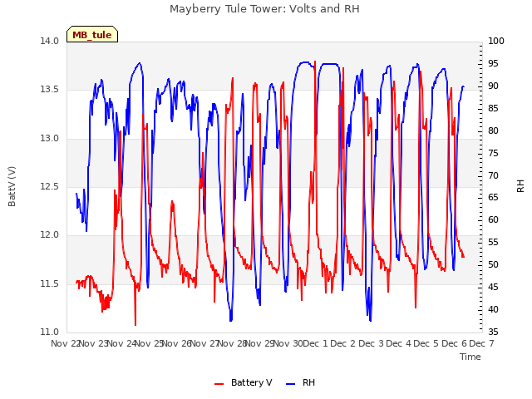Select the Dec 1 date tick label
The image size is (532, 399).
point(316,343)
